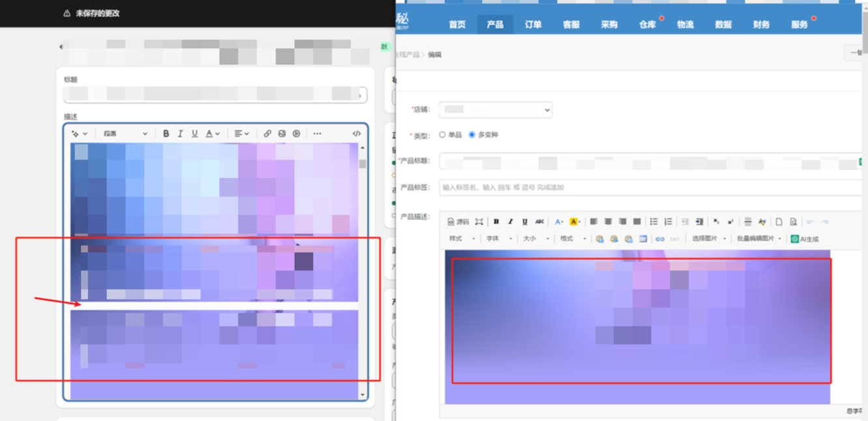Click the AI生成 button
The image size is (868, 421).
tap(805, 239)
